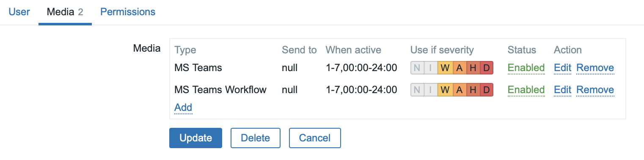Click the N severity box for MS Teams
The width and height of the screenshot is (644, 160).
point(417,68)
